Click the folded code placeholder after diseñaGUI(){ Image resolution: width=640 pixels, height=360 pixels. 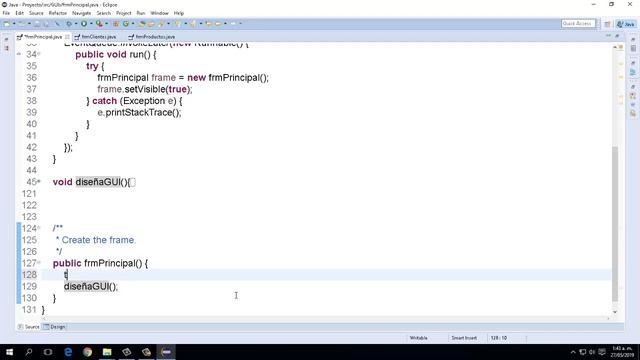click(x=133, y=182)
